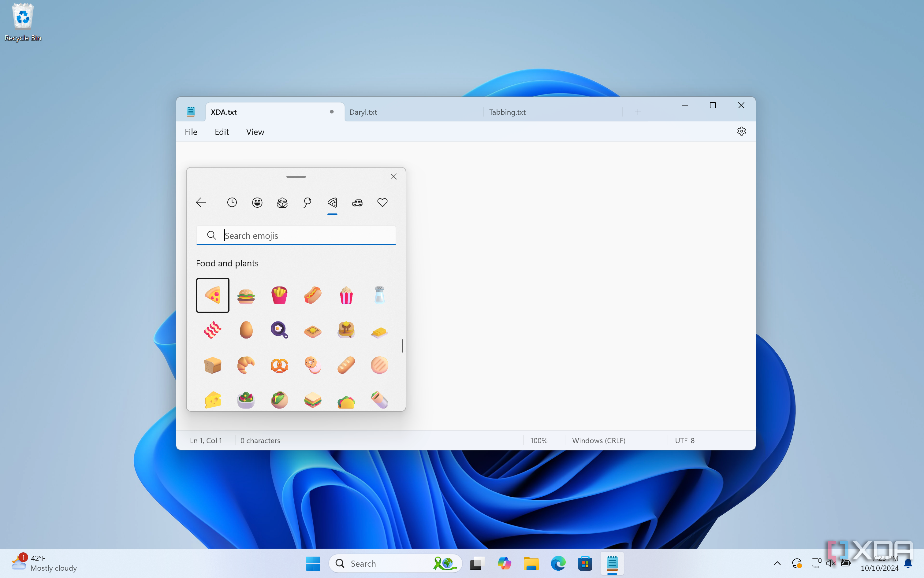Screen dimensions: 924x578
Task: Open Notepad settings gear
Action: (741, 132)
